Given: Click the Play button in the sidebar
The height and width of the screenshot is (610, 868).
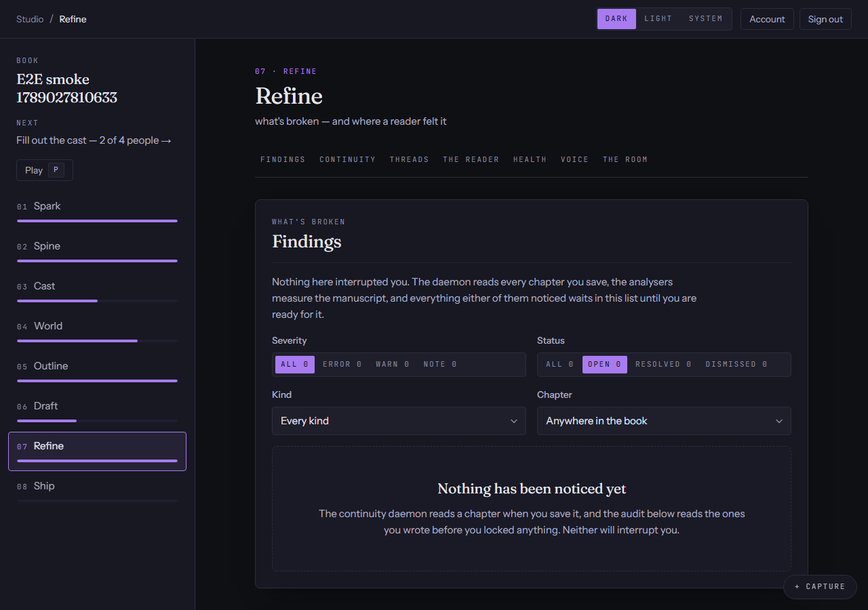Looking at the screenshot, I should click(45, 170).
